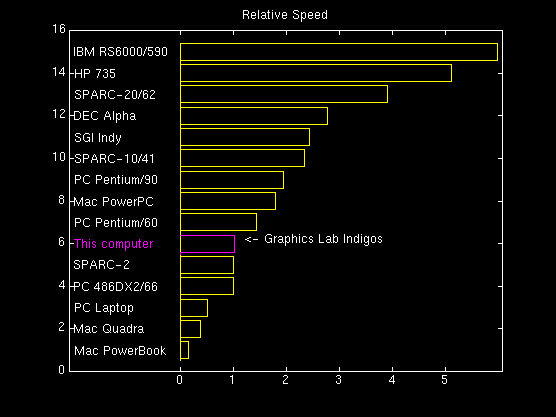Click the PC Pentium/60 bar
This screenshot has height=417, width=556.
click(x=218, y=222)
